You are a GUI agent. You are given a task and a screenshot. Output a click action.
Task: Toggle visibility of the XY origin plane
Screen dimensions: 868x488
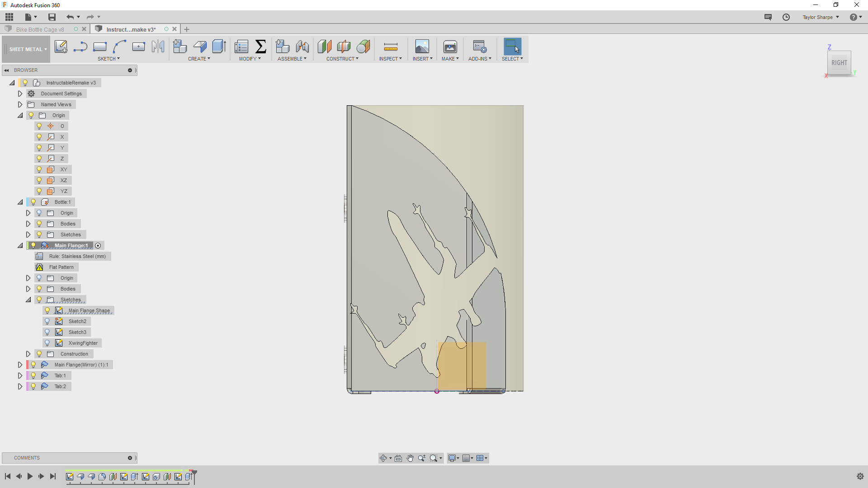(x=39, y=169)
